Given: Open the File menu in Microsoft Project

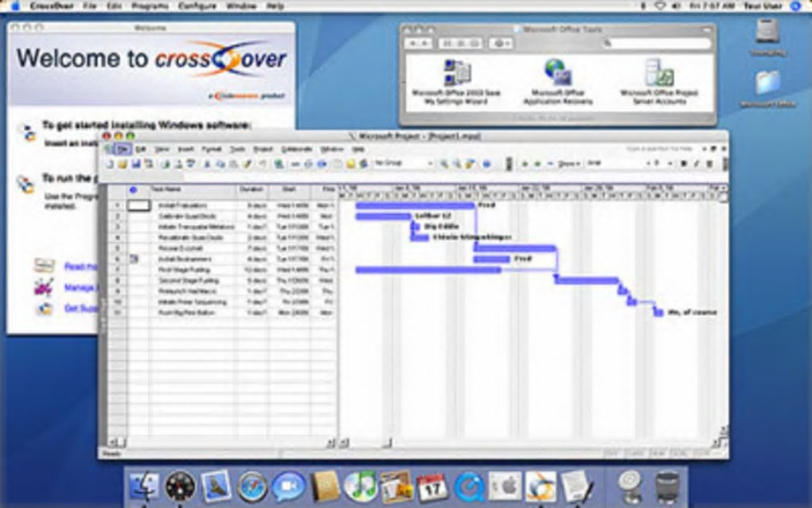Looking at the screenshot, I should (x=123, y=149).
